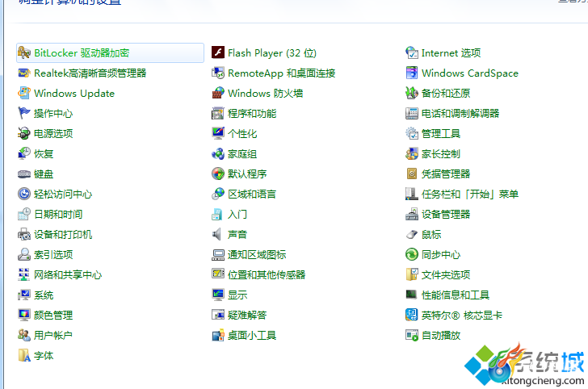Open the 字体 fonts folder icon
The image size is (588, 389).
coord(24,356)
